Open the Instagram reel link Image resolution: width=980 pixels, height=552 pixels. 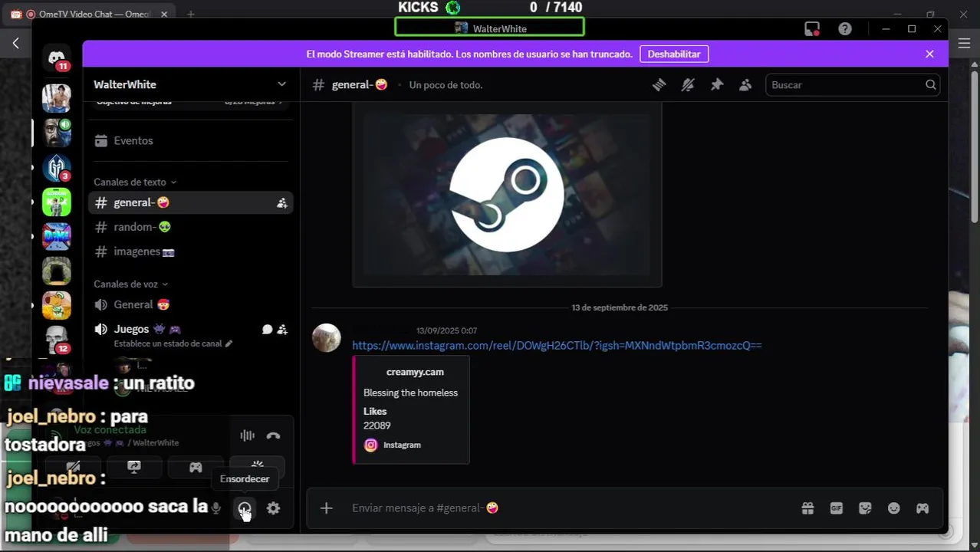pyautogui.click(x=557, y=346)
